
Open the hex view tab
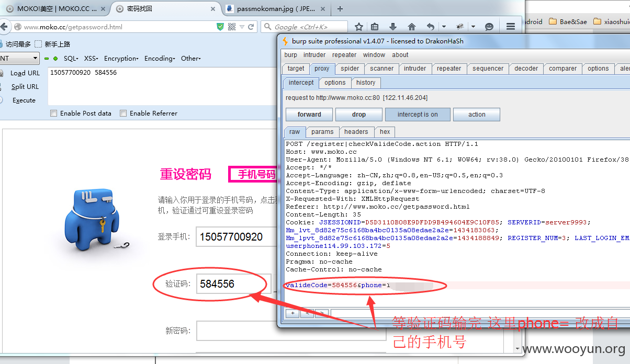(x=385, y=132)
